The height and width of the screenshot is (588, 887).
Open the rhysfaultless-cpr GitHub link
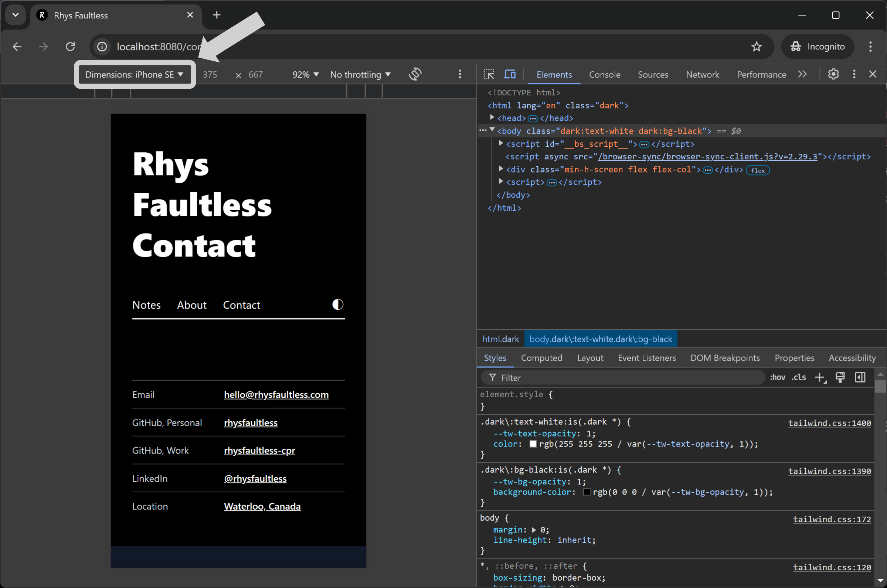pos(259,451)
